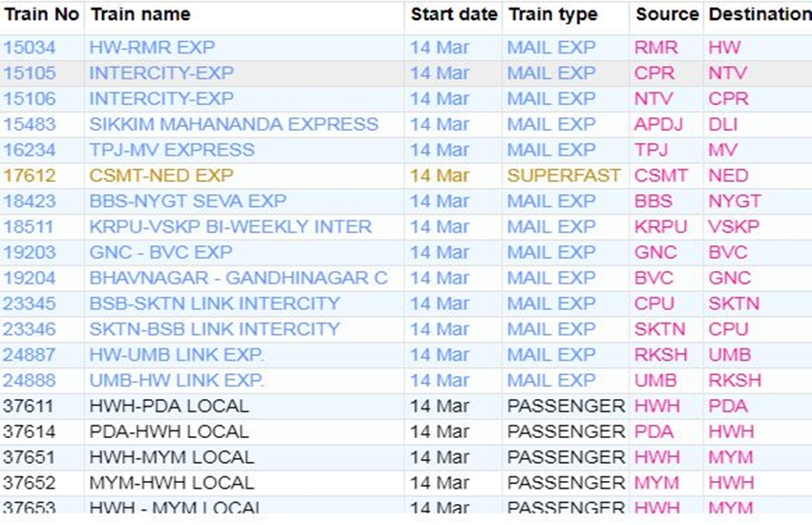
Task: Select the BSB-SKTN LINK INTERCITY train
Action: pos(214,304)
